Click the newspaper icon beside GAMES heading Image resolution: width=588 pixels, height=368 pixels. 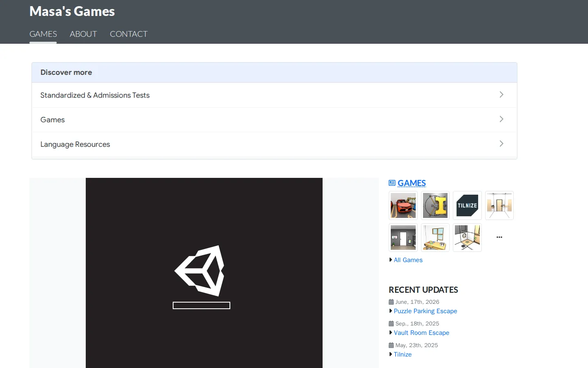[392, 183]
